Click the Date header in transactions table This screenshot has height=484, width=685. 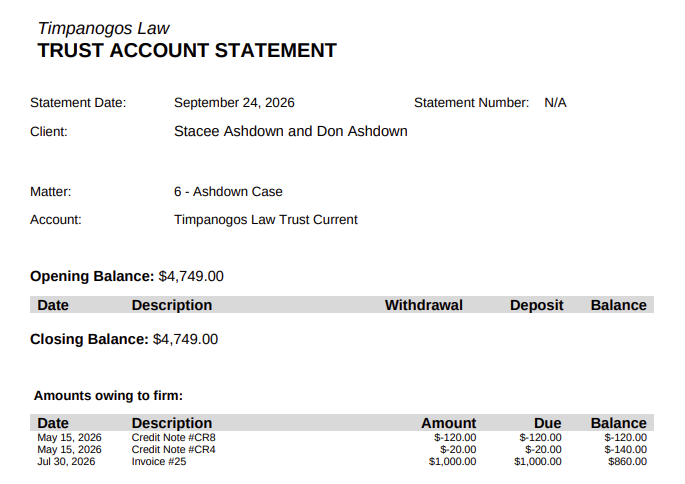pos(53,305)
